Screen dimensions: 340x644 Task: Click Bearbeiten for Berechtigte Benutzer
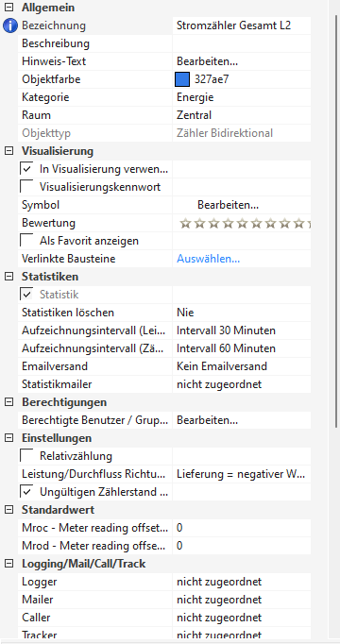[208, 420]
